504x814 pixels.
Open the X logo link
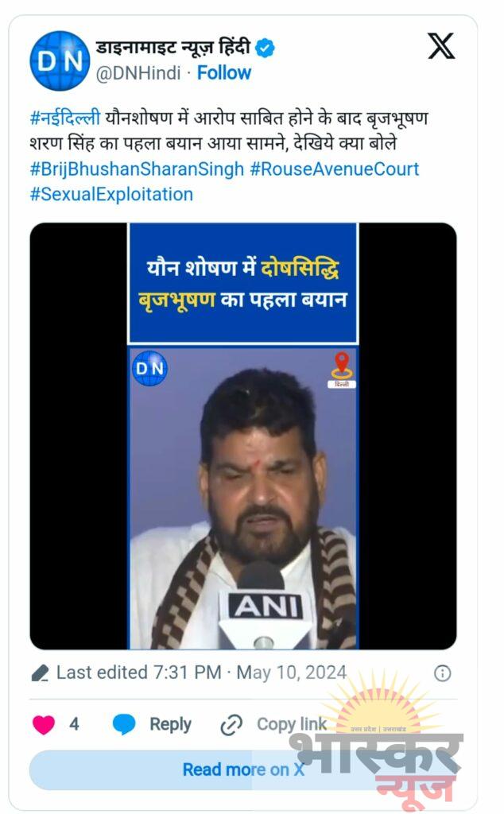pos(440,45)
